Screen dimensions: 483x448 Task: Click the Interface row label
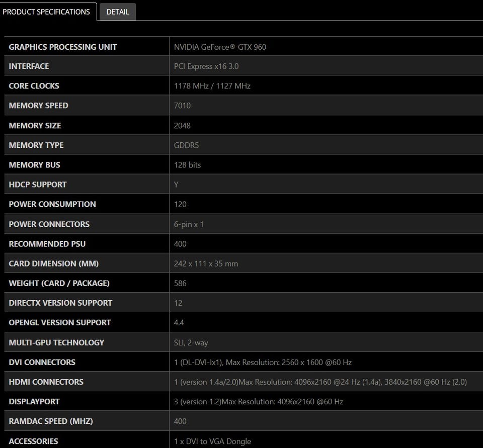pyautogui.click(x=29, y=66)
